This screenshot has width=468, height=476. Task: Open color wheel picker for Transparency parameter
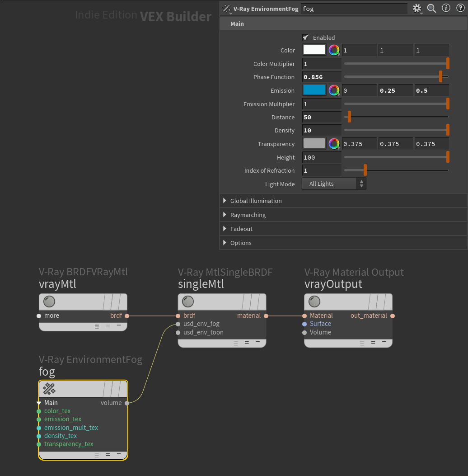click(x=334, y=144)
